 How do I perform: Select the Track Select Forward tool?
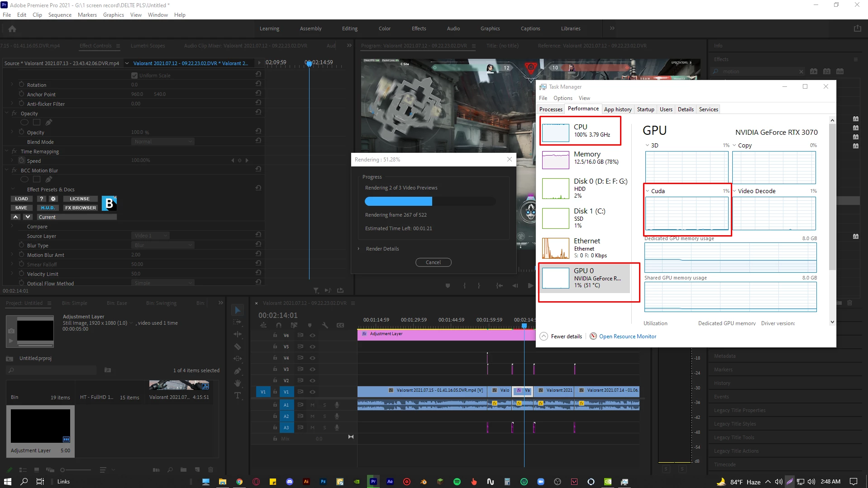click(x=238, y=322)
